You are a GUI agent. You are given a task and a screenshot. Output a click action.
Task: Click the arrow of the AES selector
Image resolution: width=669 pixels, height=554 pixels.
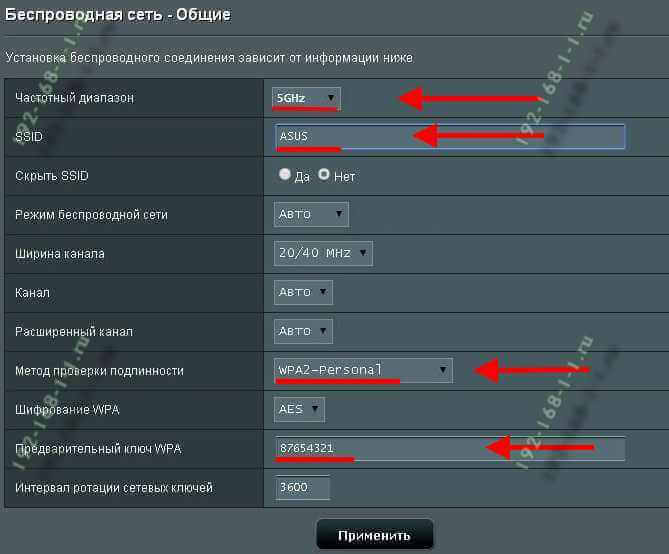315,409
